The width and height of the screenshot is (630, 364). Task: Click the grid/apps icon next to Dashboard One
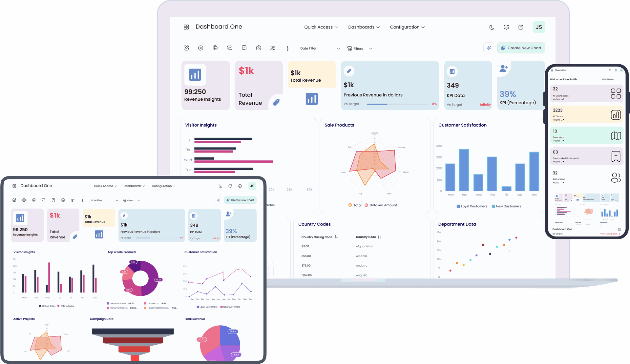click(x=186, y=27)
